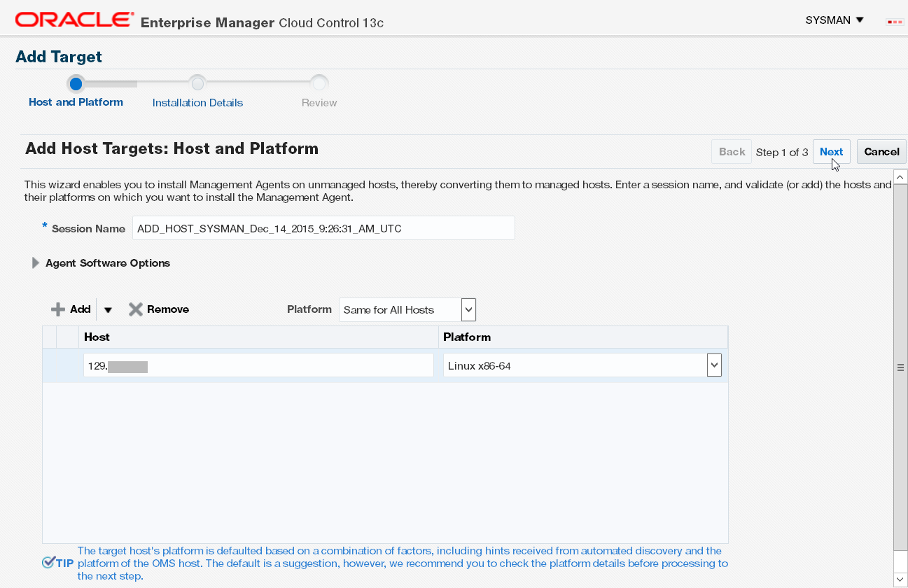Click the Add button label

pyautogui.click(x=81, y=309)
